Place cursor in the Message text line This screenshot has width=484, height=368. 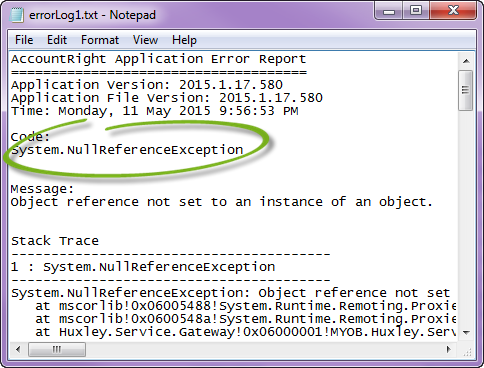pyautogui.click(x=221, y=202)
